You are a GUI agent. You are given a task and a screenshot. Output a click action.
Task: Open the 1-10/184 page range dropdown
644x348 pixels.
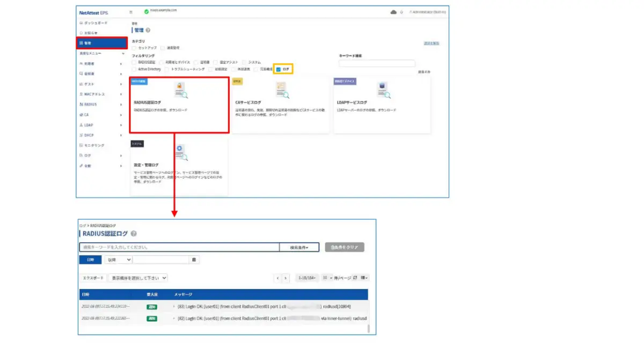tap(308, 278)
